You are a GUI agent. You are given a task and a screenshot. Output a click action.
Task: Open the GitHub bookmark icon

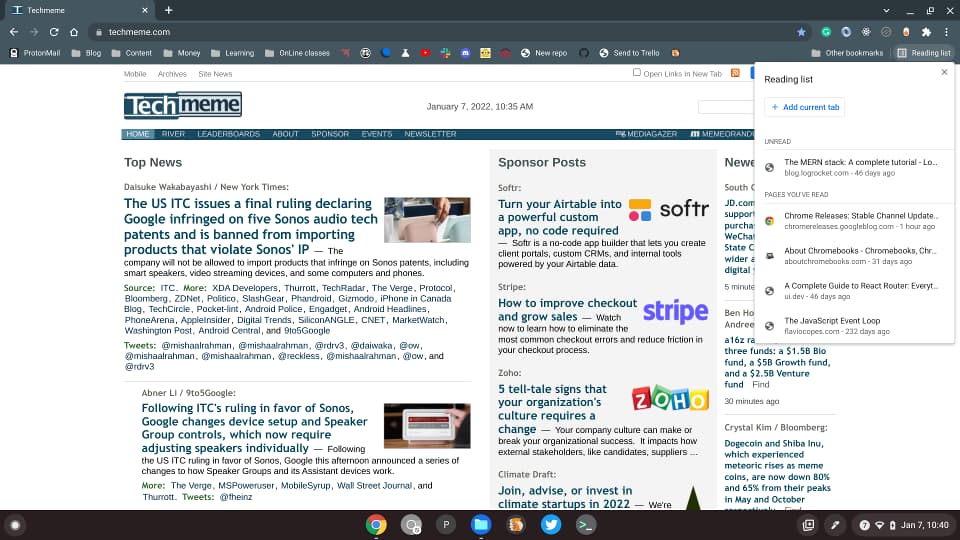[584, 53]
